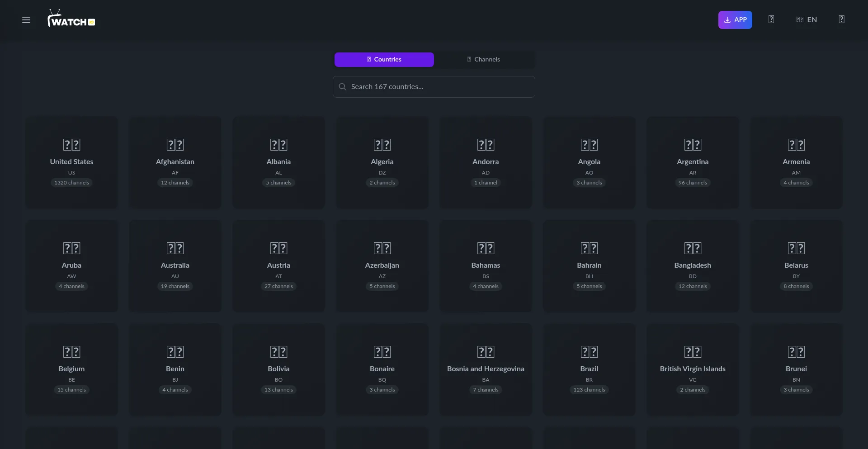Click the rightmost header icon
This screenshot has height=449, width=868.
[x=841, y=19]
